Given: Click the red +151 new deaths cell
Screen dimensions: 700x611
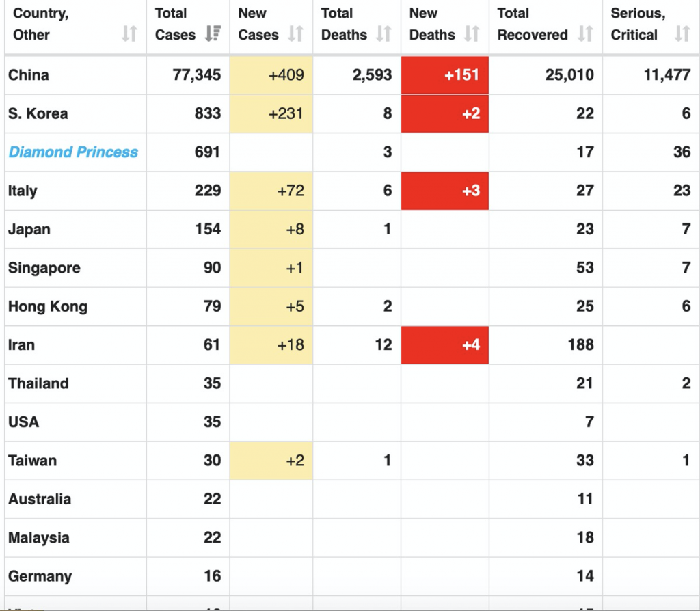Looking at the screenshot, I should point(445,75).
